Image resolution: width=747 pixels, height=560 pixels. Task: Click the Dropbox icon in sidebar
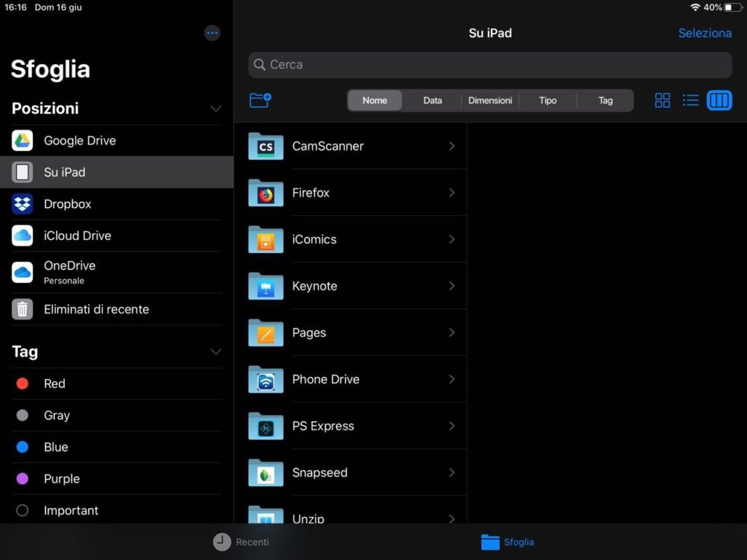[23, 204]
